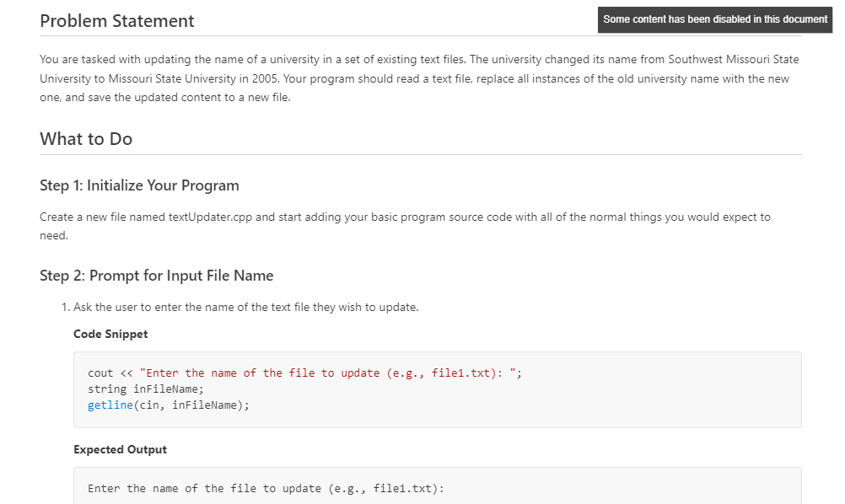Image resolution: width=845 pixels, height=504 pixels.
Task: Click the Step 2: Prompt for Input File Name heading
Action: [x=155, y=275]
